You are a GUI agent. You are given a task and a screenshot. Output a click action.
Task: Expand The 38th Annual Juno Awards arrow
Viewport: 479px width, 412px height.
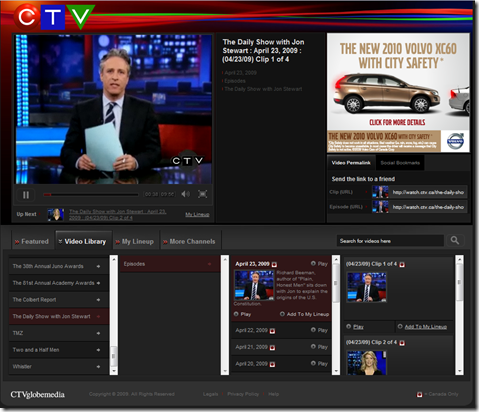pyautogui.click(x=98, y=266)
